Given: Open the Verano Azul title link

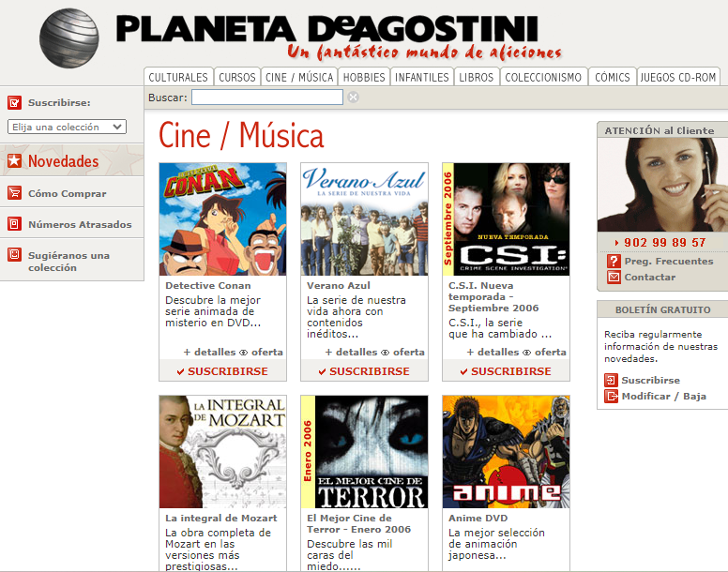Looking at the screenshot, I should pos(339,285).
